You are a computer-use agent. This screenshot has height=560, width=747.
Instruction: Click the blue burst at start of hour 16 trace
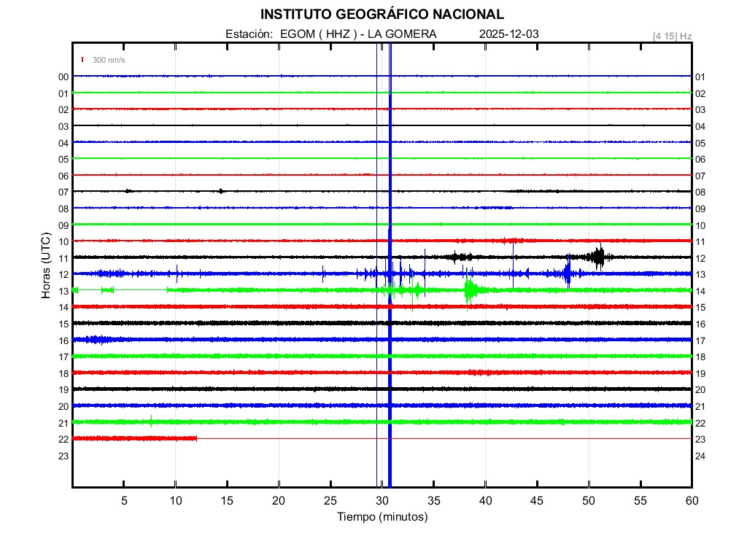[96, 339]
